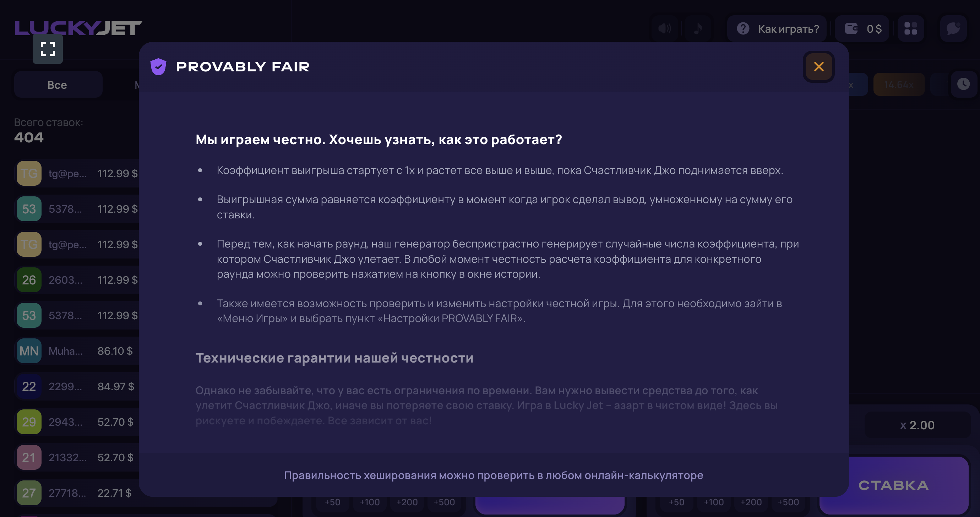Mute the game sound speaker icon
980x517 pixels.
(x=664, y=28)
